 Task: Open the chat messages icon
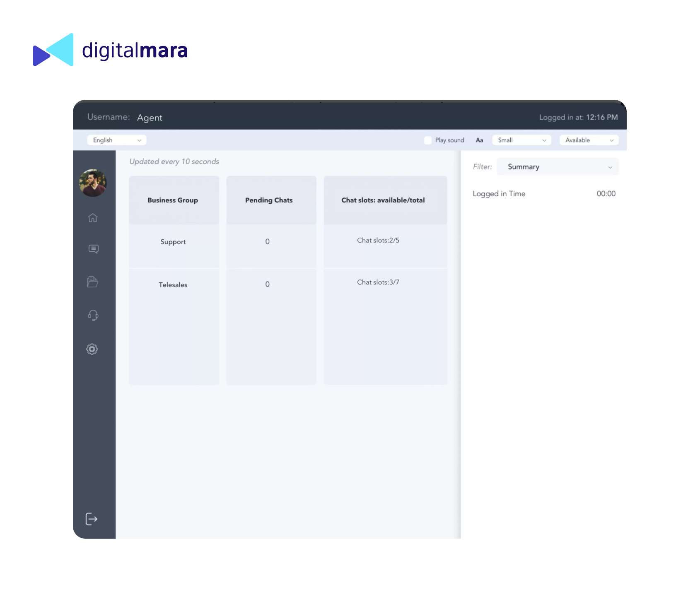(93, 249)
